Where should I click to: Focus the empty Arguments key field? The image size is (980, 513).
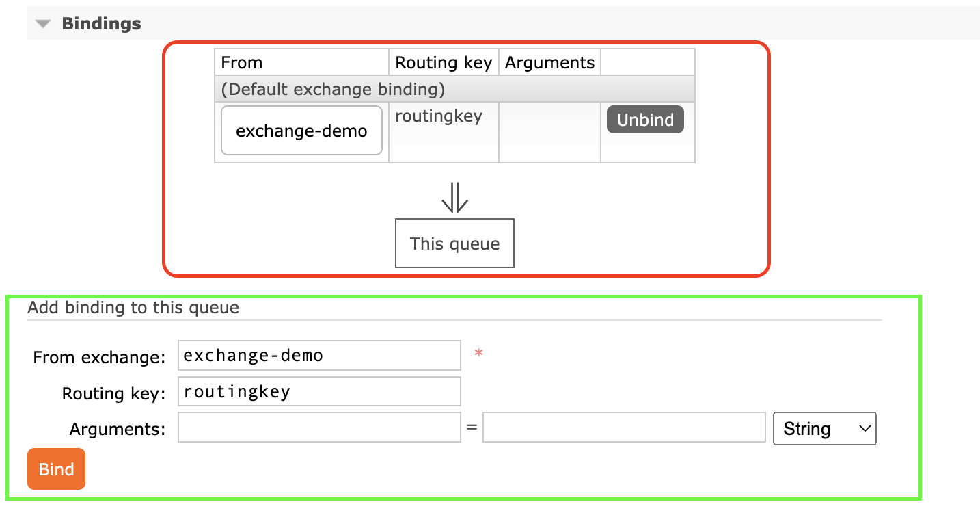click(318, 427)
